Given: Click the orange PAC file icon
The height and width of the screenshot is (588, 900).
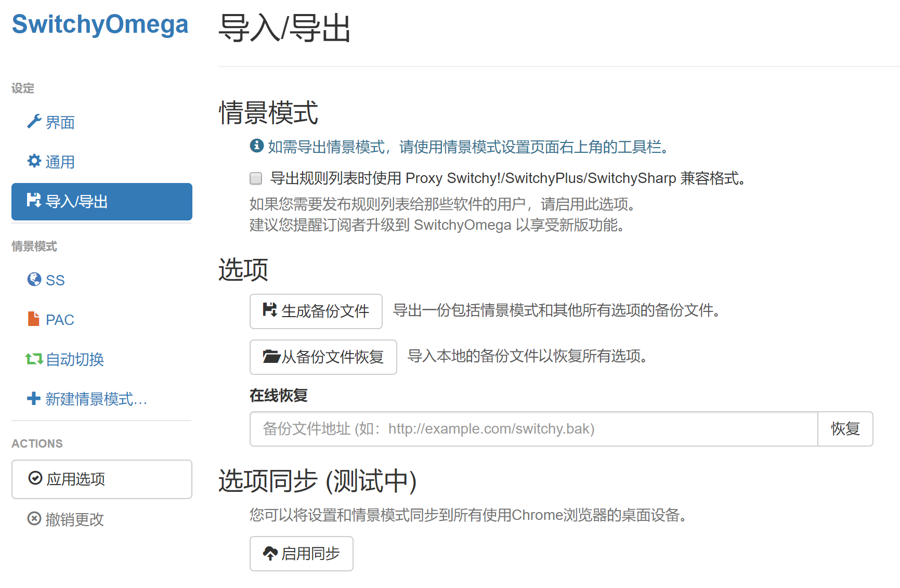Looking at the screenshot, I should pyautogui.click(x=34, y=319).
